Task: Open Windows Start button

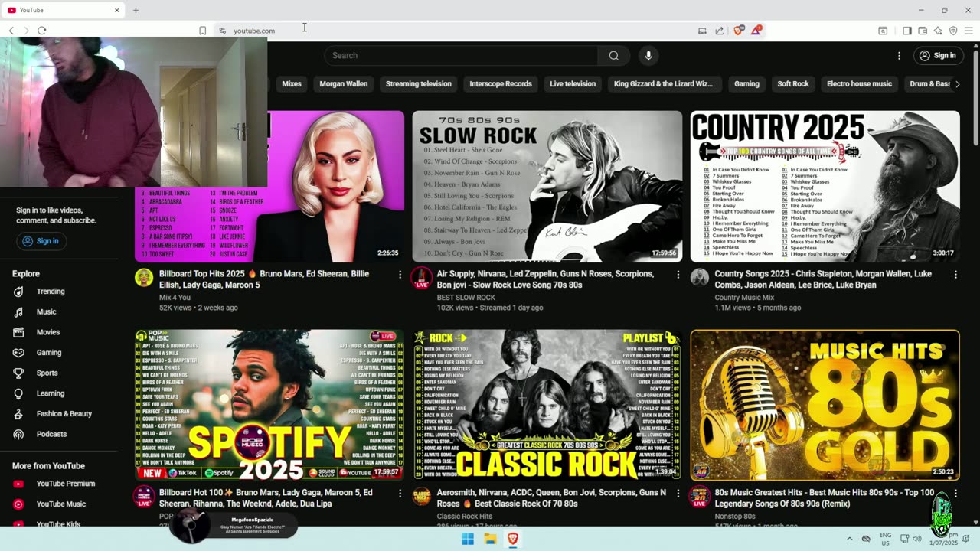Action: coord(468,539)
